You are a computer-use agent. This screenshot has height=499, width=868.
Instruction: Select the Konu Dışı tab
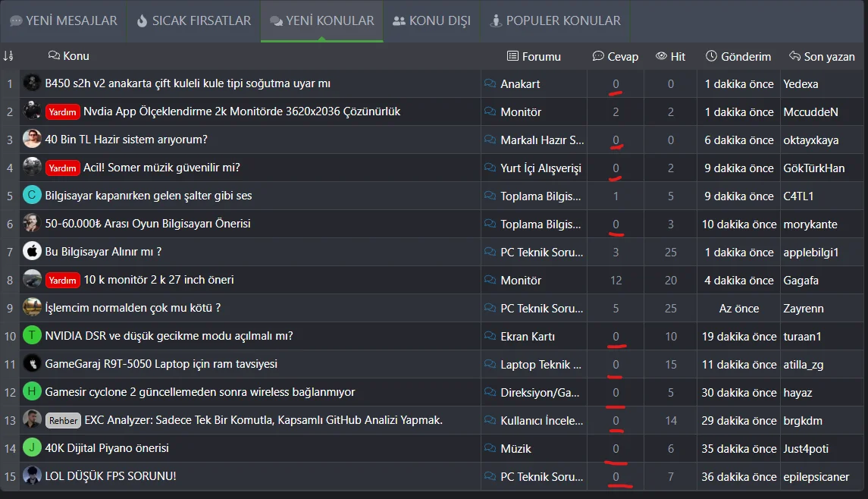point(431,21)
